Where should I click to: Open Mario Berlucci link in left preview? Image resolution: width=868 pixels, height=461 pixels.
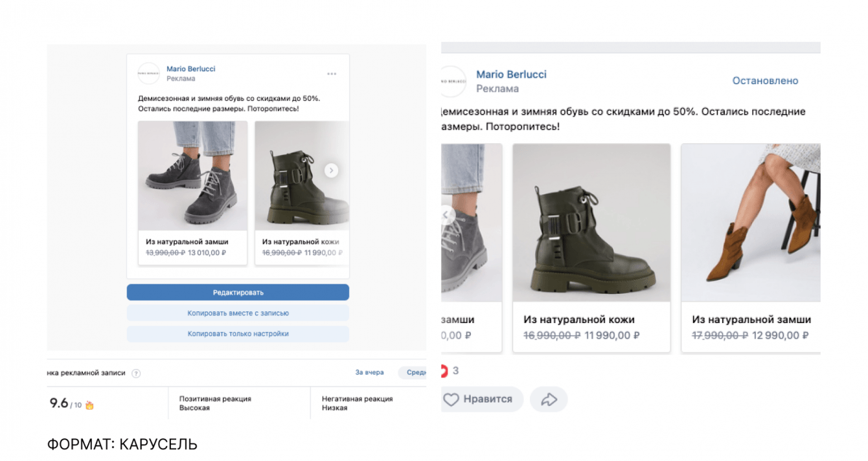(190, 69)
